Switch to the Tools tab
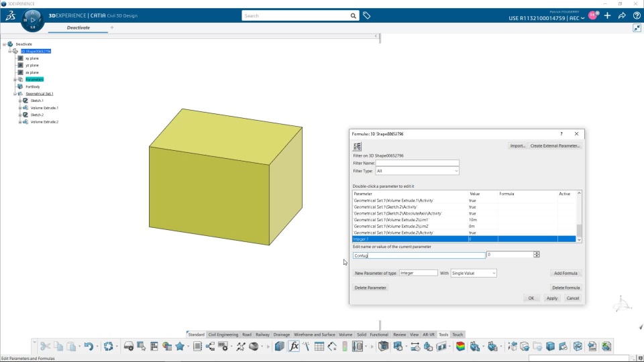Screen dimensions: 644x362 point(443,335)
